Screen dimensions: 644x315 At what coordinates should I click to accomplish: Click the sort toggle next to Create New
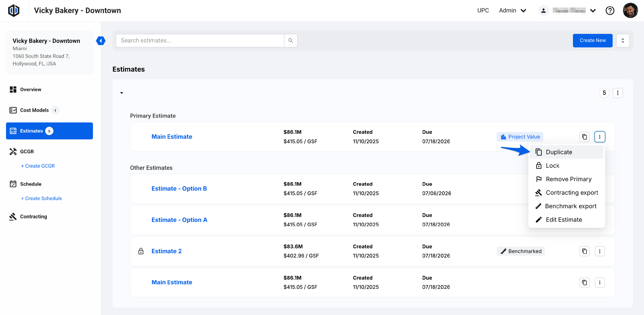(x=623, y=41)
